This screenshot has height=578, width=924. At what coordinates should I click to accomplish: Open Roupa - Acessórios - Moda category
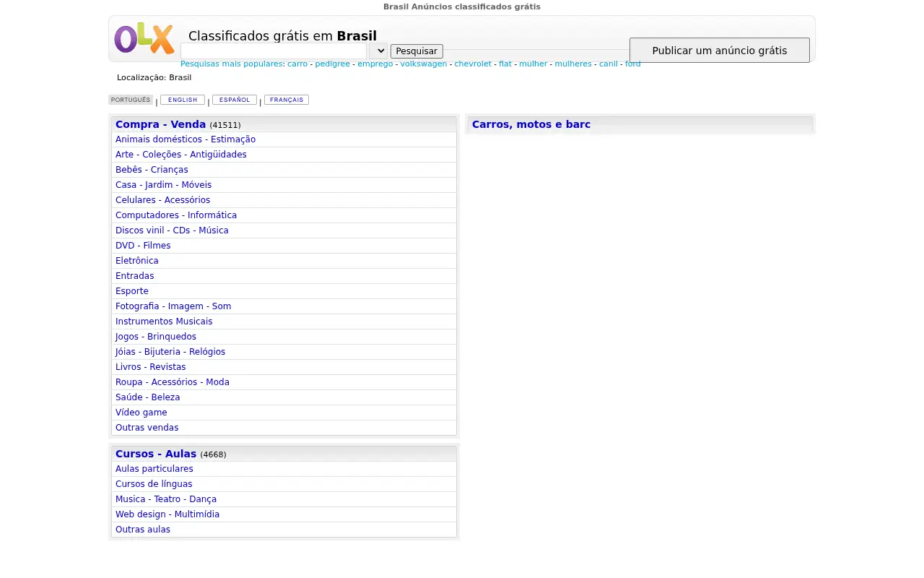click(173, 382)
